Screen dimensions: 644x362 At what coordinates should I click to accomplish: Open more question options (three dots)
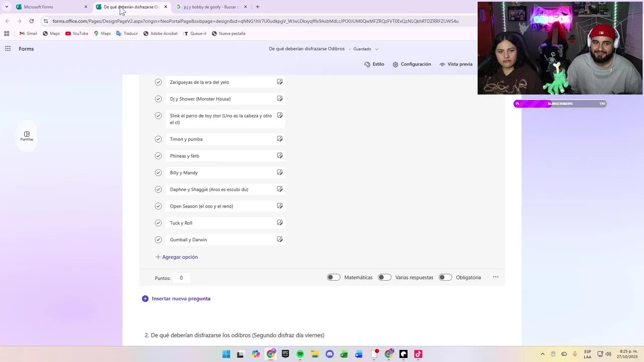click(496, 277)
